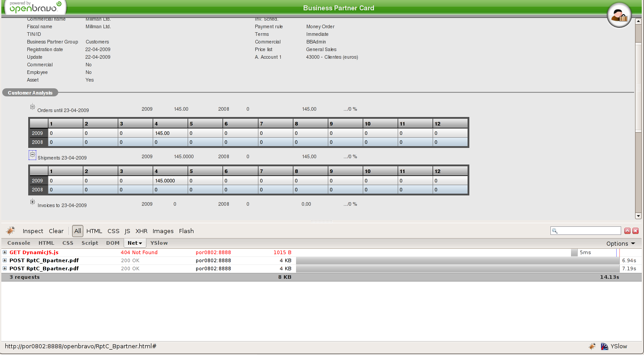Image resolution: width=644 pixels, height=355 pixels.
Task: Click the Business Partner user icon
Action: click(x=619, y=16)
